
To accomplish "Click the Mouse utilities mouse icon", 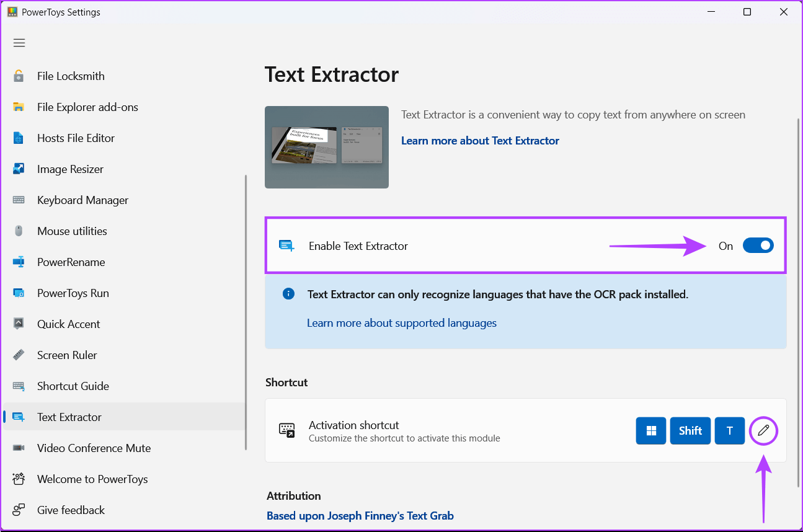I will pyautogui.click(x=19, y=231).
